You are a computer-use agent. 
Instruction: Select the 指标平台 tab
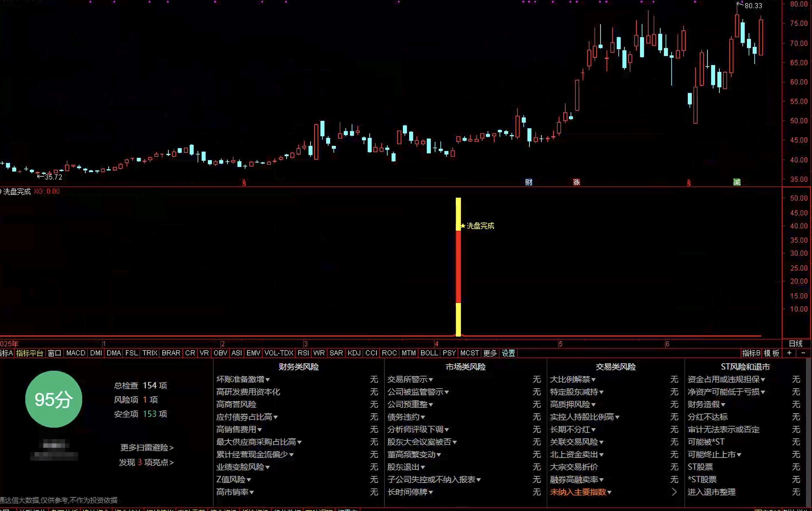coord(30,353)
